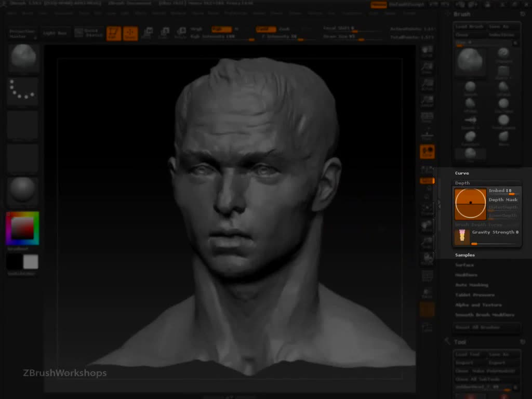Viewport: 532px width, 399px height.
Task: Open the current brush thumbnail on the left shelf
Action: [23, 58]
